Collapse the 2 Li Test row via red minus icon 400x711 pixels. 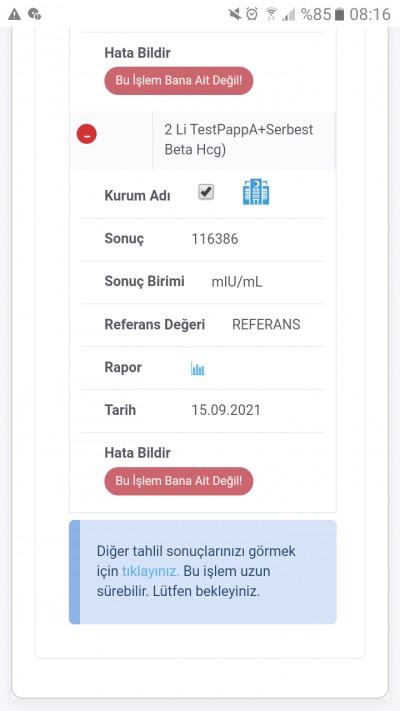[x=87, y=135]
